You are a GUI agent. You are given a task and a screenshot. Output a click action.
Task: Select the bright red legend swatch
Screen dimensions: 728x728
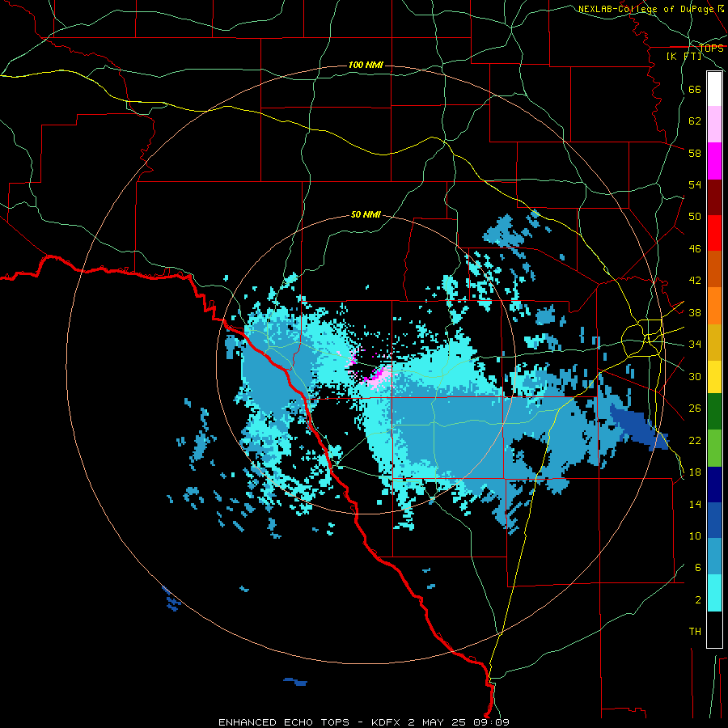(714, 234)
